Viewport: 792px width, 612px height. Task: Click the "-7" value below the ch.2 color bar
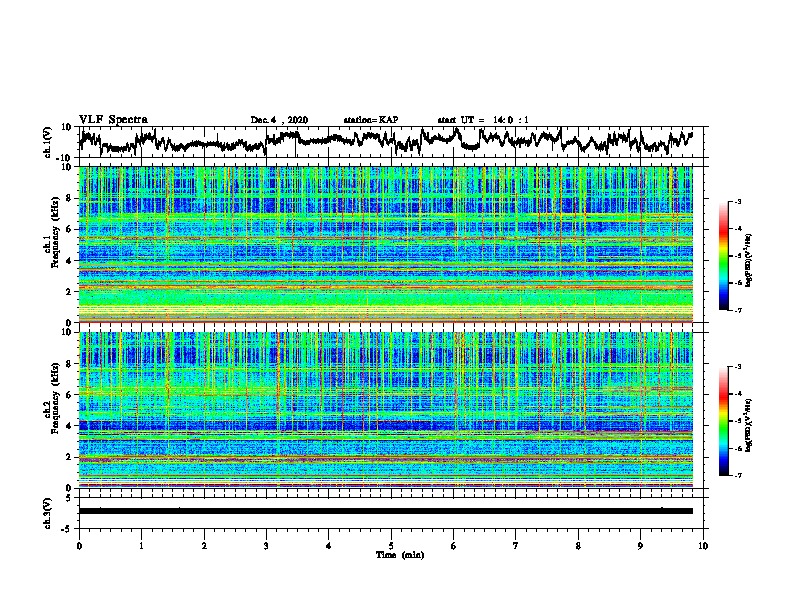click(737, 475)
